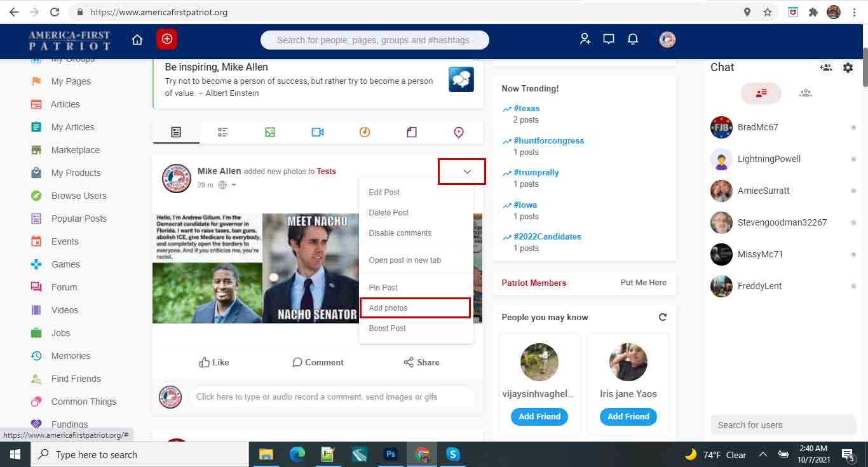Expand the post options chevron dropdown
This screenshot has height=467, width=868.
467,172
